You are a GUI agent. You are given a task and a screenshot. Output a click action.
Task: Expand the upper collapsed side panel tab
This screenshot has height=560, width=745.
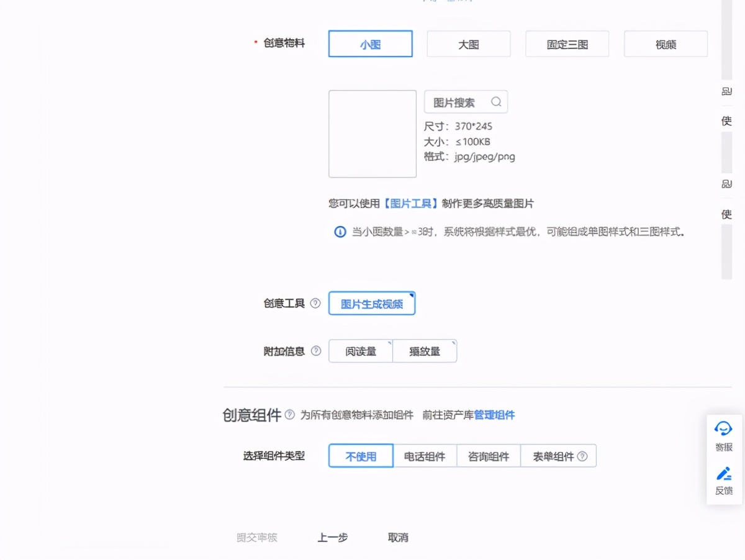pos(726,106)
